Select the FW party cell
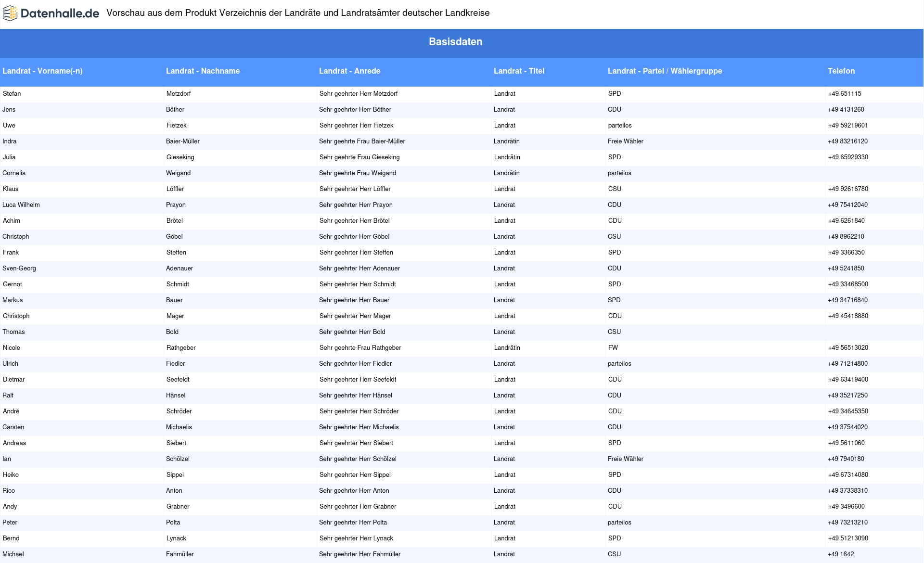Image resolution: width=924 pixels, height=563 pixels. pyautogui.click(x=613, y=348)
